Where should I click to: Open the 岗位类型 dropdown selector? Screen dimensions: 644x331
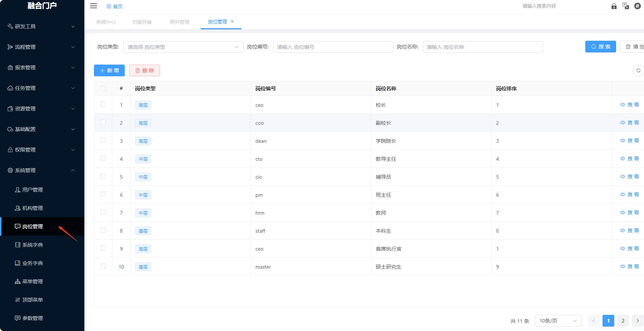pos(183,47)
